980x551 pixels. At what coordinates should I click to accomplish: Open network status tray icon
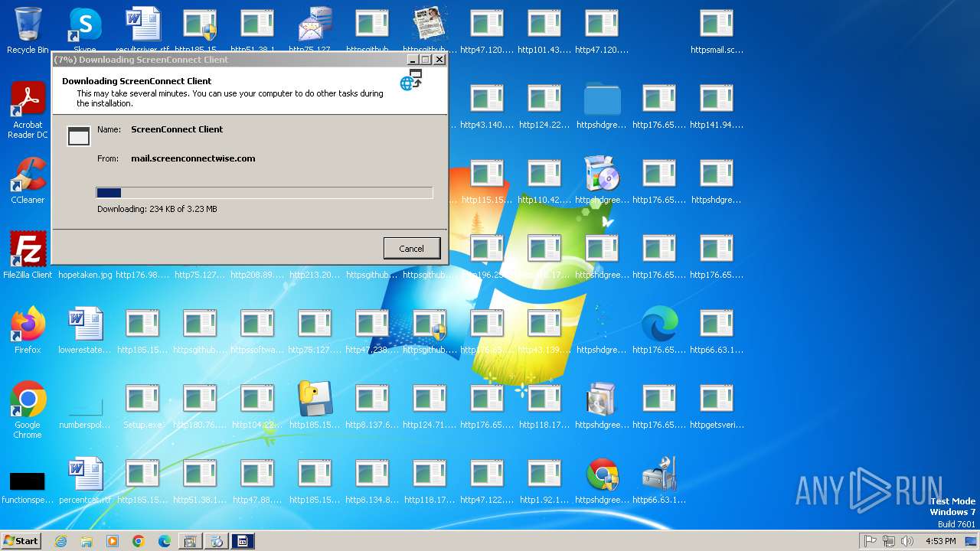[889, 541]
